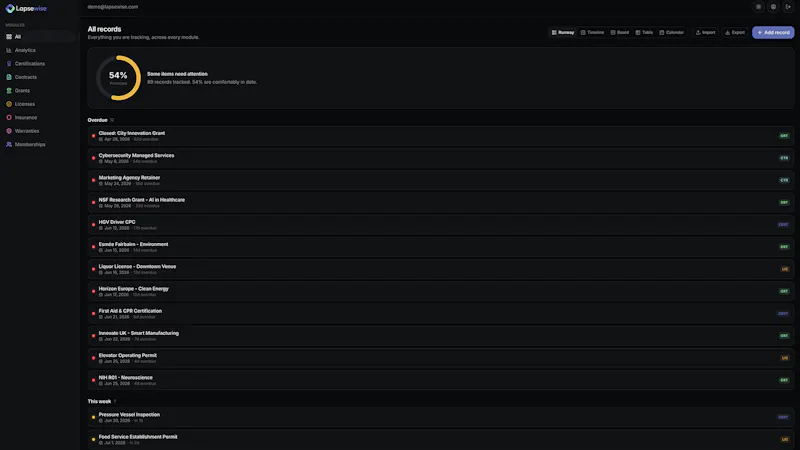Click CERT tag on HGV Driver CPC
Screen dimensions: 800x450
click(783, 224)
